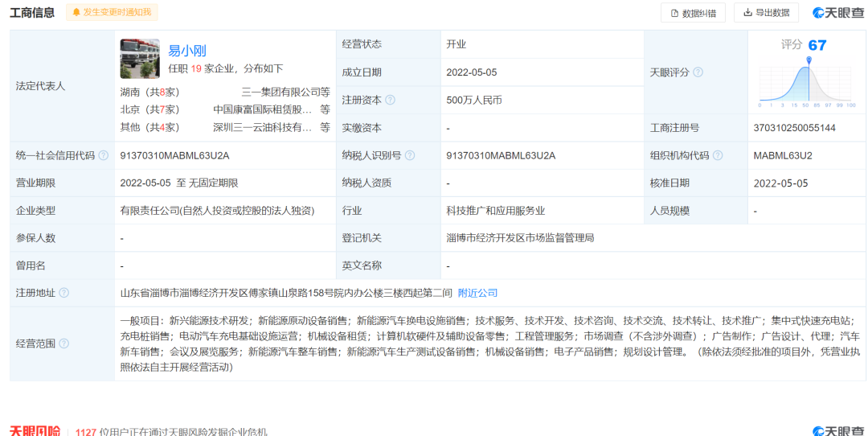Select 500万人民币 registered capital value

click(474, 101)
